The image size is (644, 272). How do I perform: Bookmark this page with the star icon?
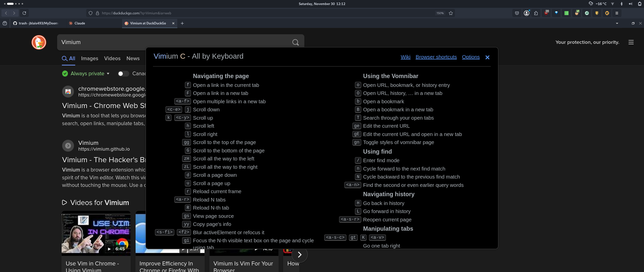pyautogui.click(x=451, y=13)
